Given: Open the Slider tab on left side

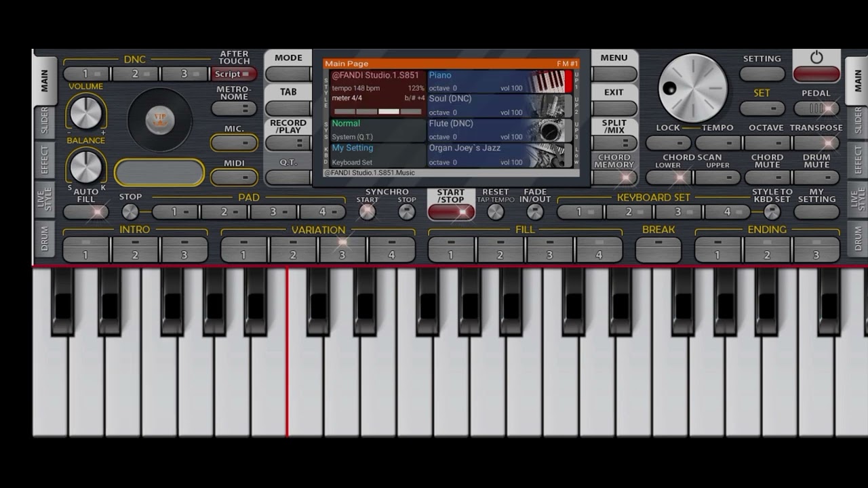Looking at the screenshot, I should tap(44, 121).
